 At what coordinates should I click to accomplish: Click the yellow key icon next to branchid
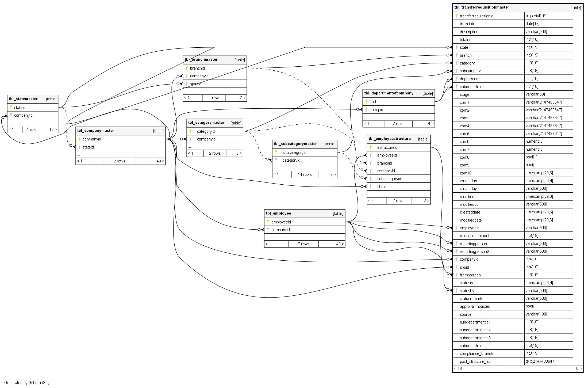(x=187, y=68)
